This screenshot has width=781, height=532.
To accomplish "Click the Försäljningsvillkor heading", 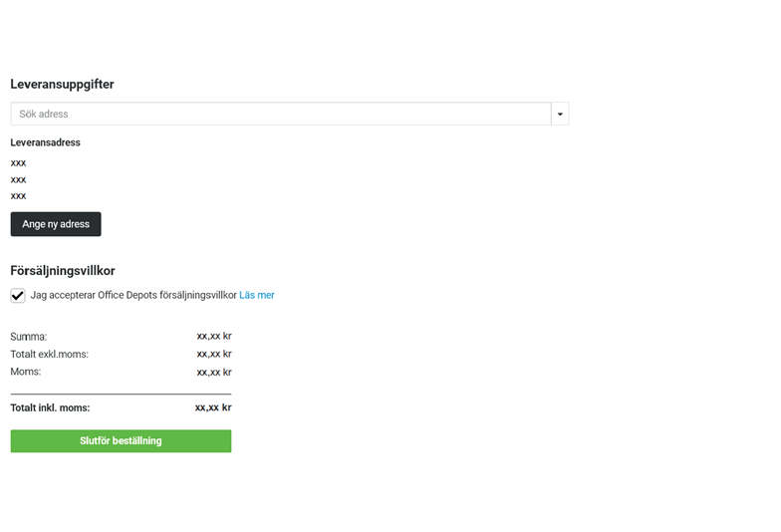I will pyautogui.click(x=63, y=271).
